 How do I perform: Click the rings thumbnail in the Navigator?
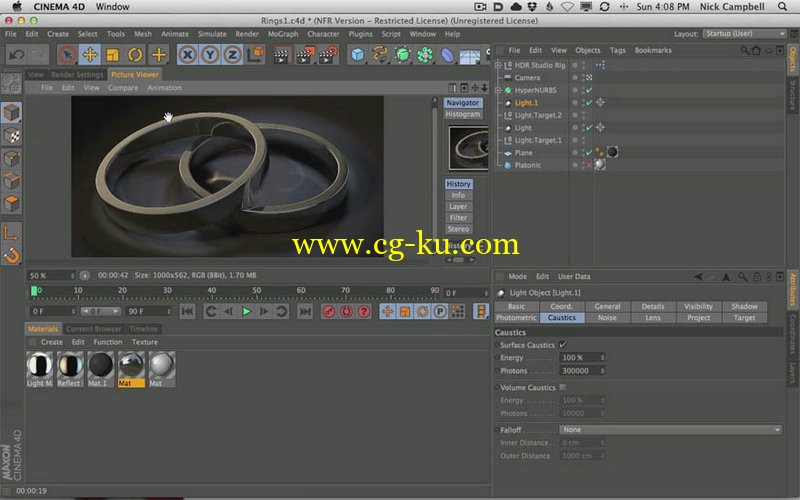[x=468, y=148]
